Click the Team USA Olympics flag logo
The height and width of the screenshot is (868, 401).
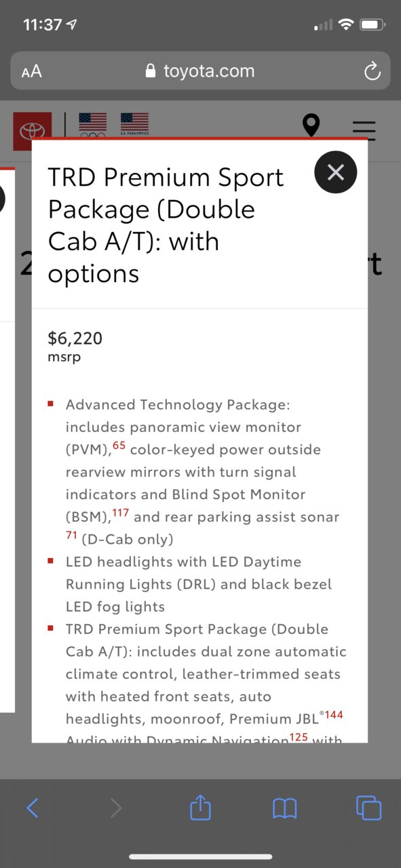[x=93, y=125]
